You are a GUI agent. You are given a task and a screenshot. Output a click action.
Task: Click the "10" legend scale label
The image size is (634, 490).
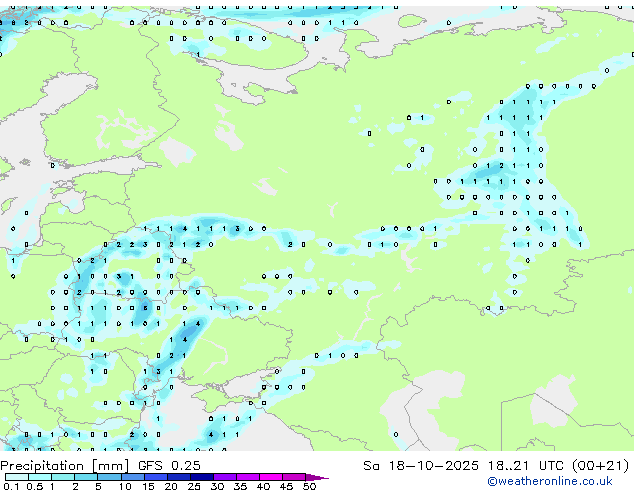click(x=125, y=486)
